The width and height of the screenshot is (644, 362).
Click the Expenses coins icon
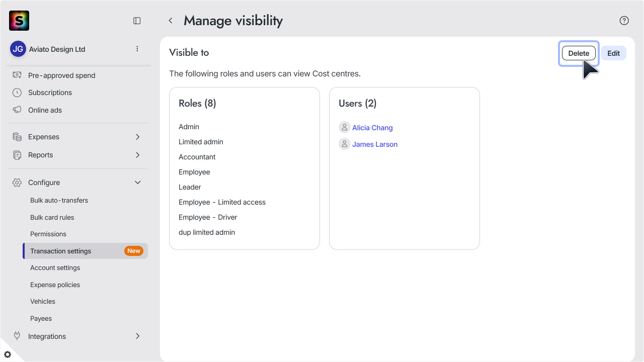point(17,137)
